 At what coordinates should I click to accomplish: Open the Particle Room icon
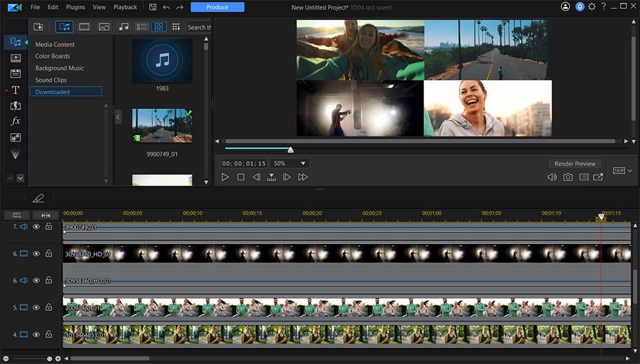15,137
